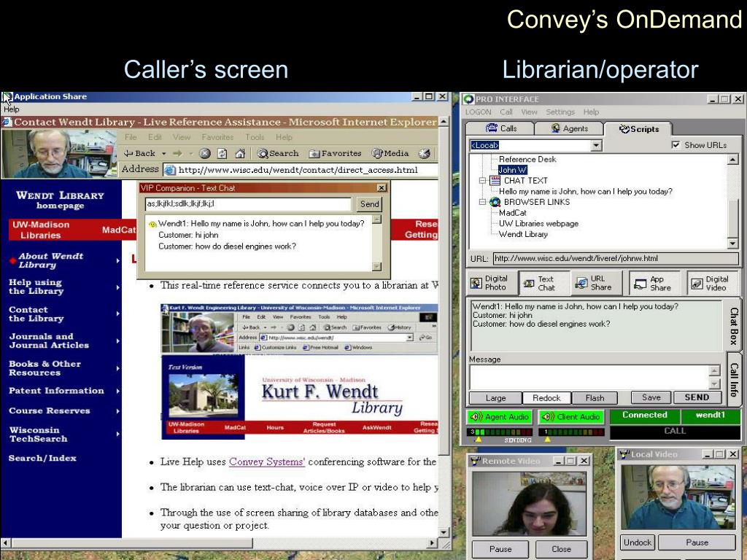Select Wendt Library item under BROWSER LINKS
Viewport: 747px width, 560px height.
coord(523,234)
